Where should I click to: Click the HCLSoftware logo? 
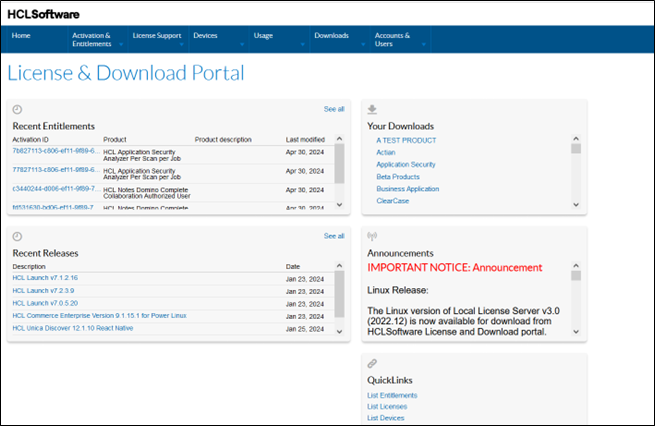43,14
